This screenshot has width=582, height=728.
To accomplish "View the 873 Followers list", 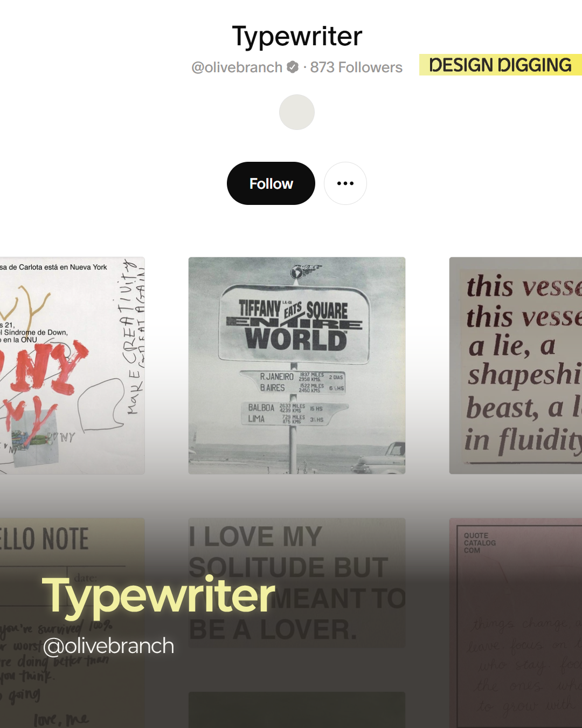I will pyautogui.click(x=356, y=67).
